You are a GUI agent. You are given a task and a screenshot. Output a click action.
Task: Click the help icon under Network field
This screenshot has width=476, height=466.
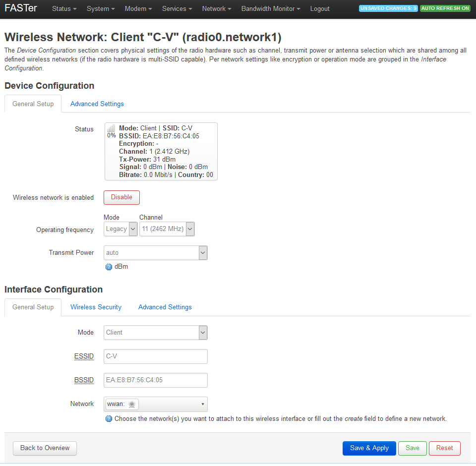point(109,419)
